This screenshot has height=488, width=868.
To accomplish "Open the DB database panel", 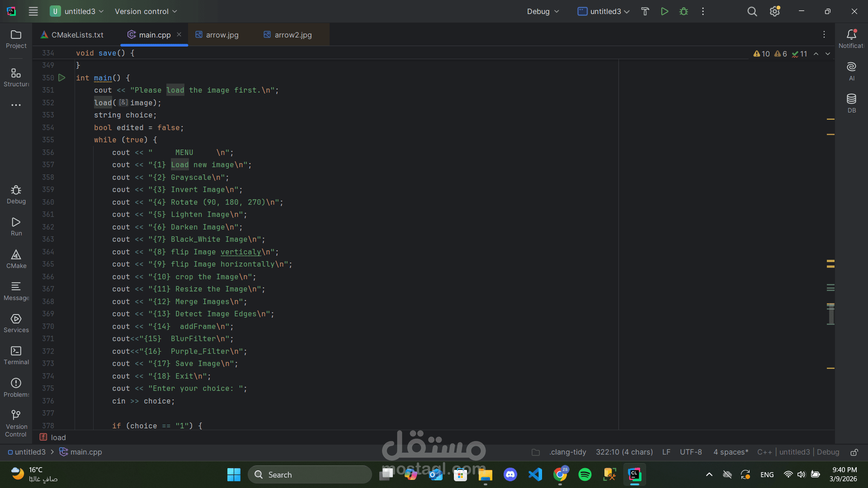I will point(851,103).
